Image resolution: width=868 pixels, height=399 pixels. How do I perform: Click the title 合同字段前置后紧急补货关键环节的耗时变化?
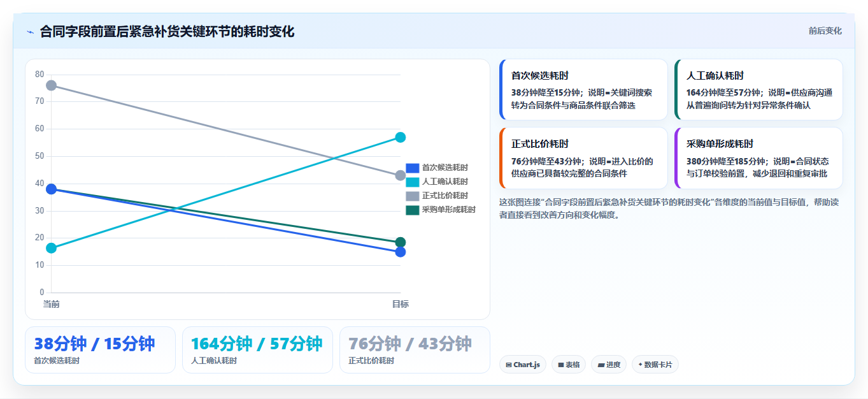[167, 31]
